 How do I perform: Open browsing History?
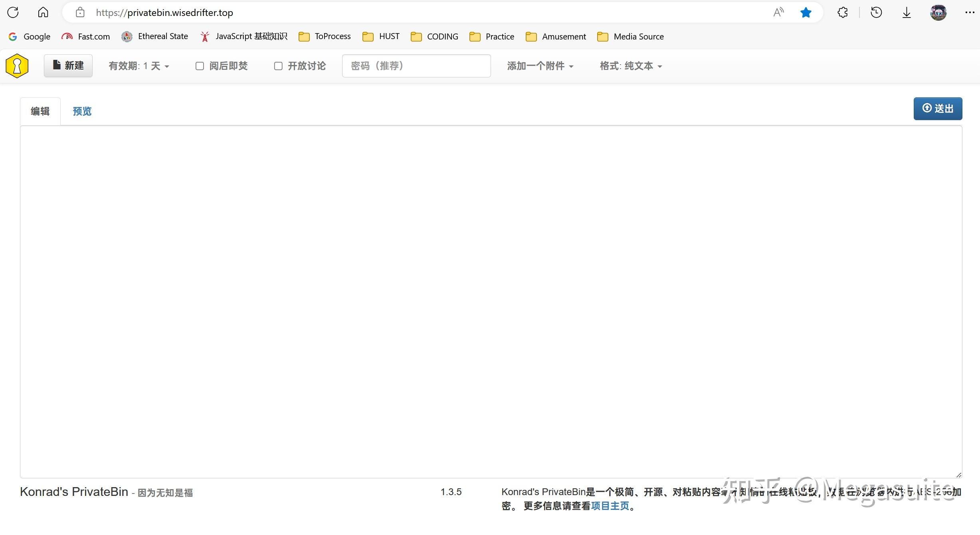point(876,12)
